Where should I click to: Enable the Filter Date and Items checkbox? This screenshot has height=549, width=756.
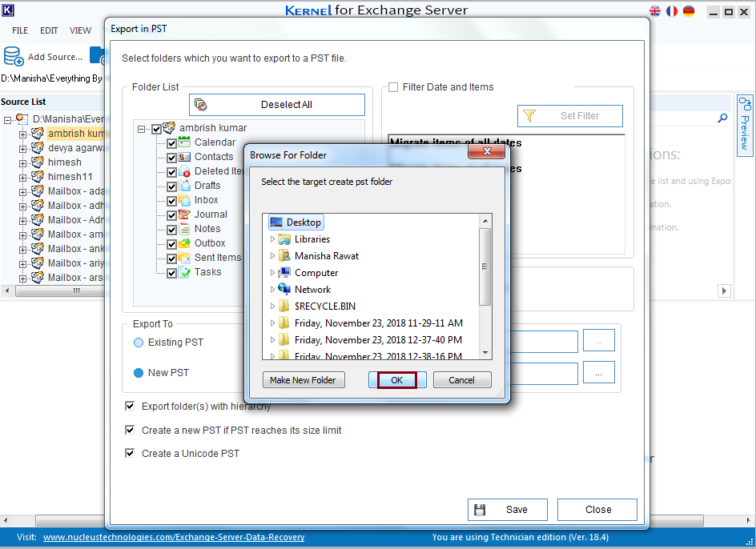click(x=393, y=87)
